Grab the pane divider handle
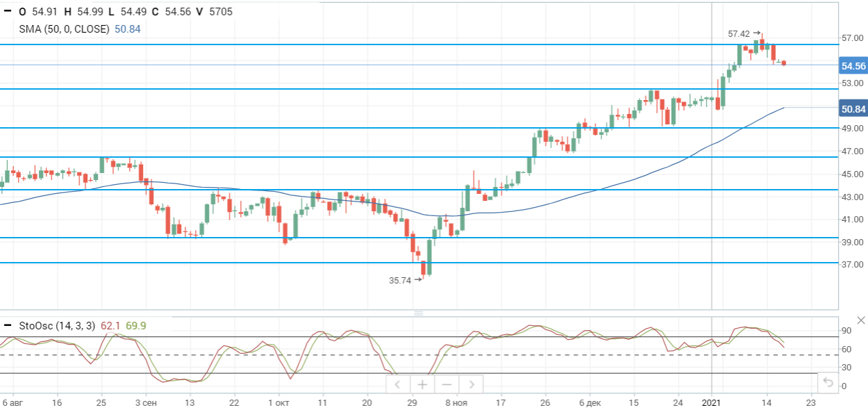This screenshot has width=868, height=410. [419, 313]
